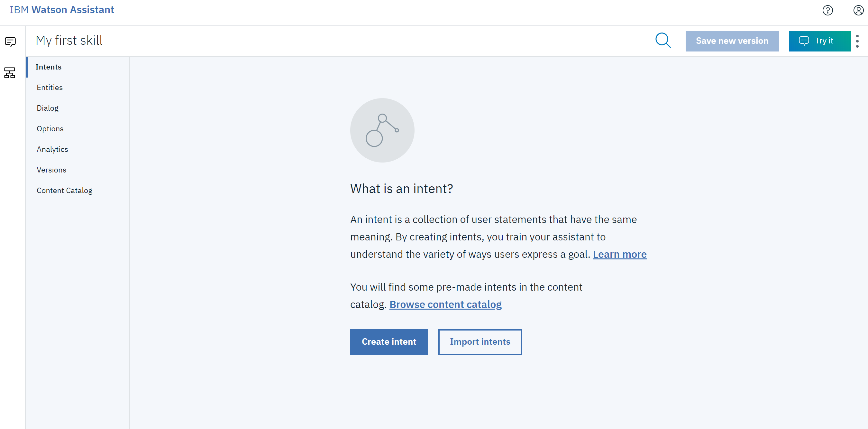868x429 pixels.
Task: Click the intent illustration graphic
Action: (x=382, y=130)
